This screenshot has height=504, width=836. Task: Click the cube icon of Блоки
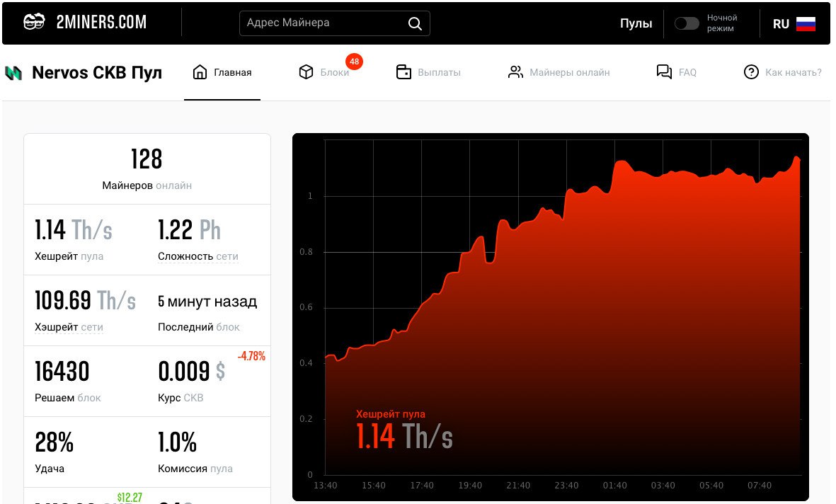pos(306,72)
